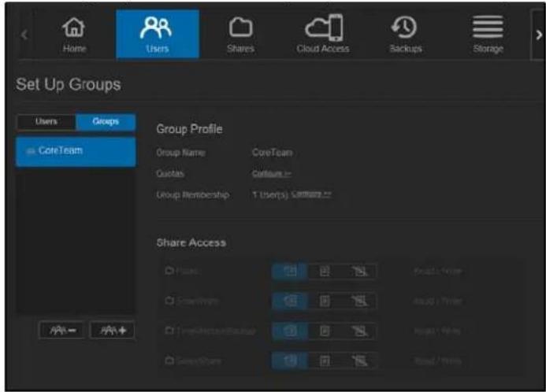Select the CoreTeam group entry
This screenshot has height=392, width=546.
tap(76, 151)
